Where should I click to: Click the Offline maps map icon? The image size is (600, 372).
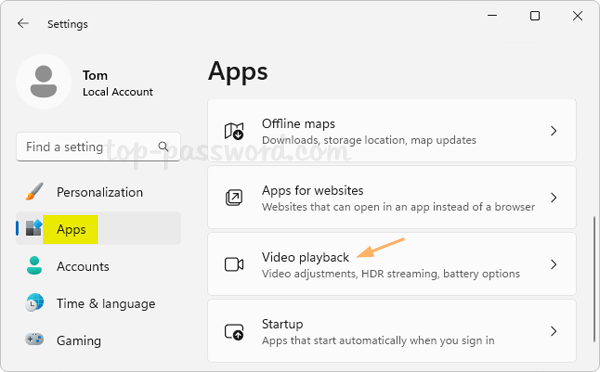[234, 131]
